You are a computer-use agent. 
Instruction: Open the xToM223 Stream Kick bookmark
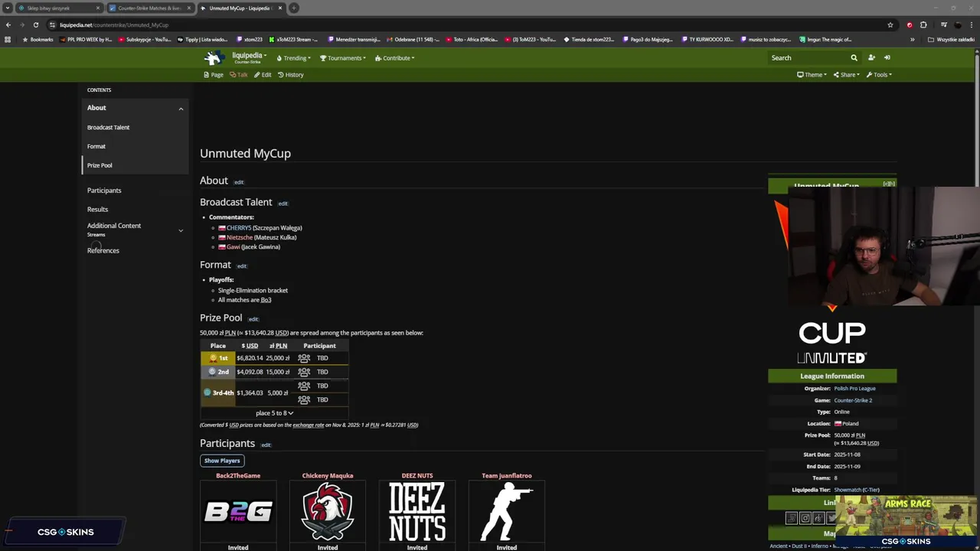(x=293, y=39)
